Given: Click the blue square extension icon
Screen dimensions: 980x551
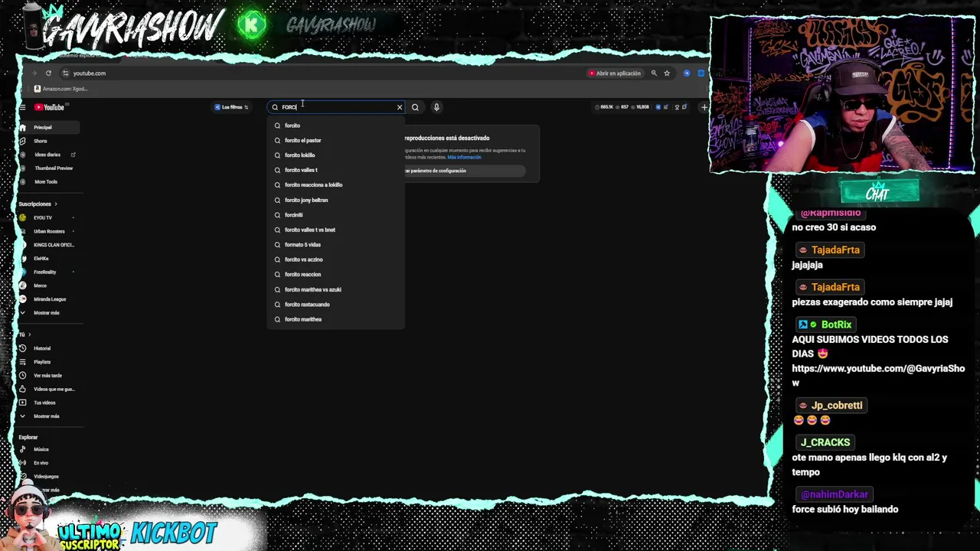Looking at the screenshot, I should [701, 73].
